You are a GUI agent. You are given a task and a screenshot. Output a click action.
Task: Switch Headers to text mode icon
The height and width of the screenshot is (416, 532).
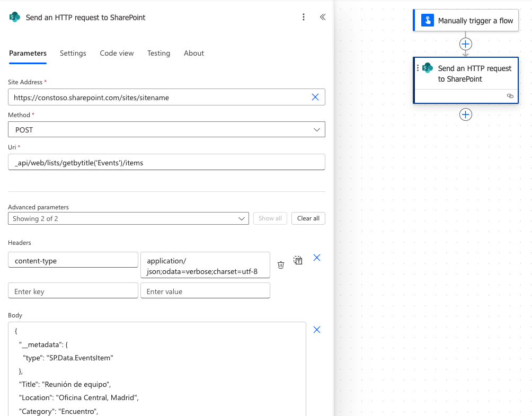tap(298, 260)
